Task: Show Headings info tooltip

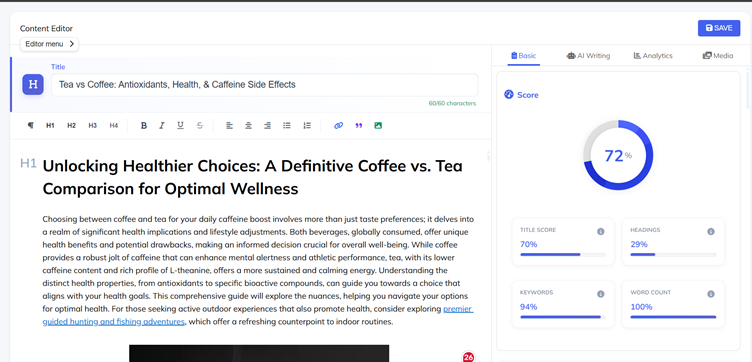Action: click(x=711, y=232)
